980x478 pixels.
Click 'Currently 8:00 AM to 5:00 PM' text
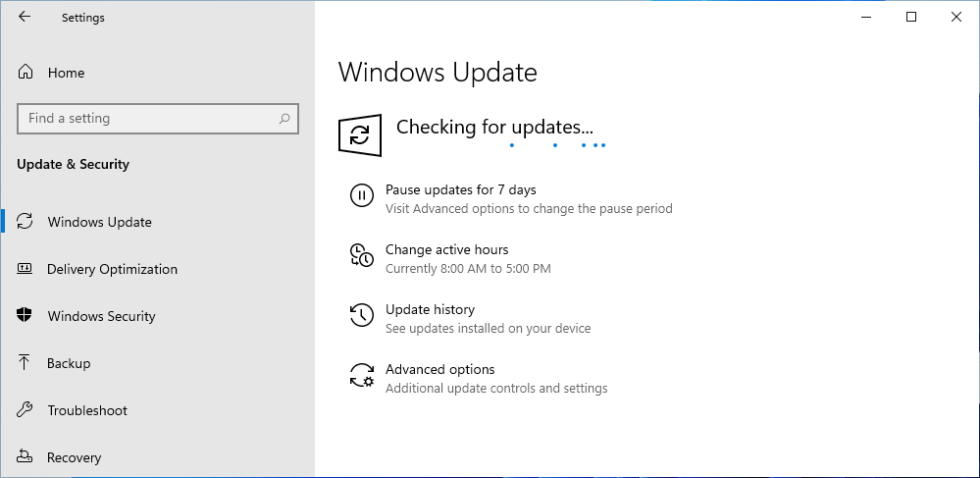point(468,268)
